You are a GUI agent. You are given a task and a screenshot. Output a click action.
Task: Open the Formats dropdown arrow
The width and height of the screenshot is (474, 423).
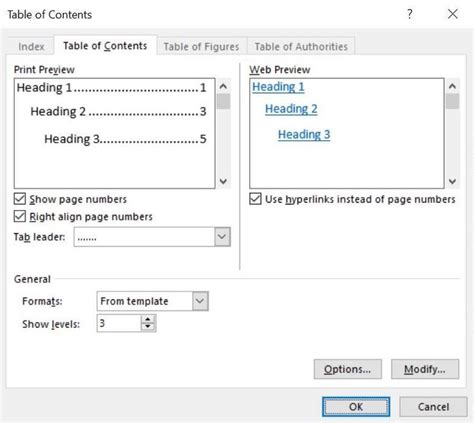tap(200, 301)
